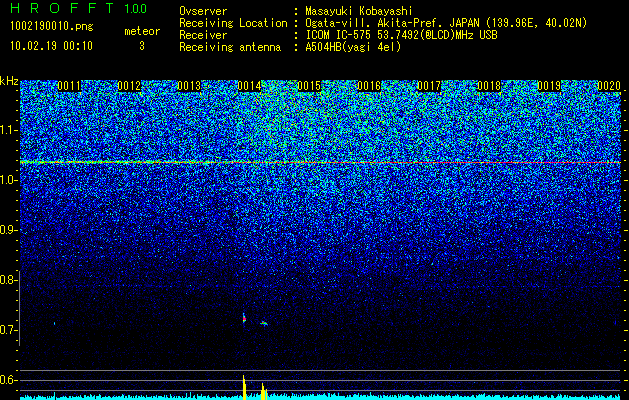Viewport: 629px width, 400px height.
Task: Click the HROFFT 1.0.0 title text
Action: coord(79,8)
